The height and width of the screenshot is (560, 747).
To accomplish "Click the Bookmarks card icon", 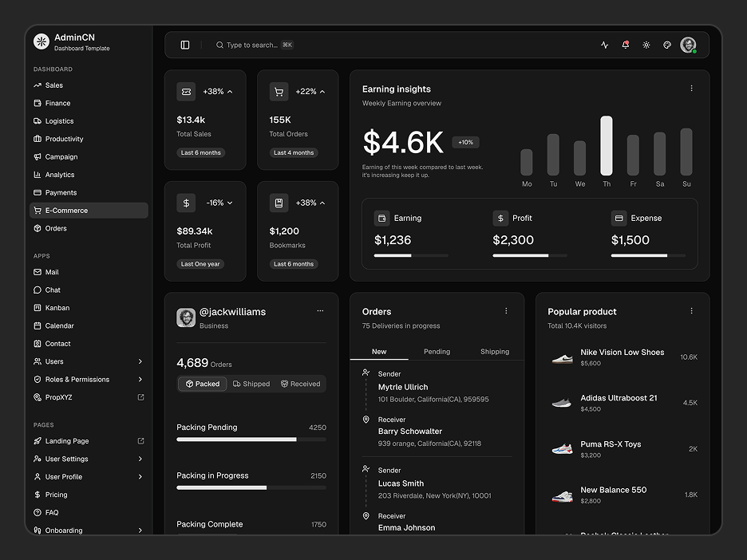I will pyautogui.click(x=279, y=203).
